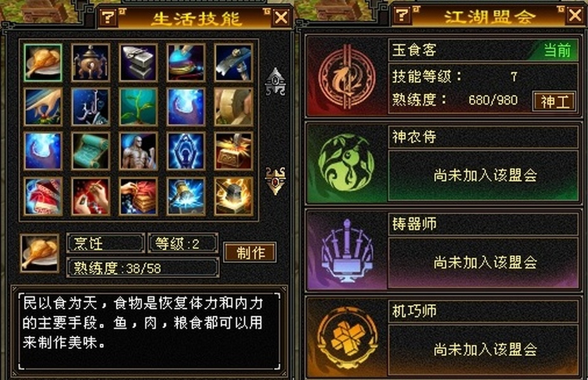The width and height of the screenshot is (588, 380).
Task: Select the glowing helmet crafting skill icon
Action: tap(234, 196)
